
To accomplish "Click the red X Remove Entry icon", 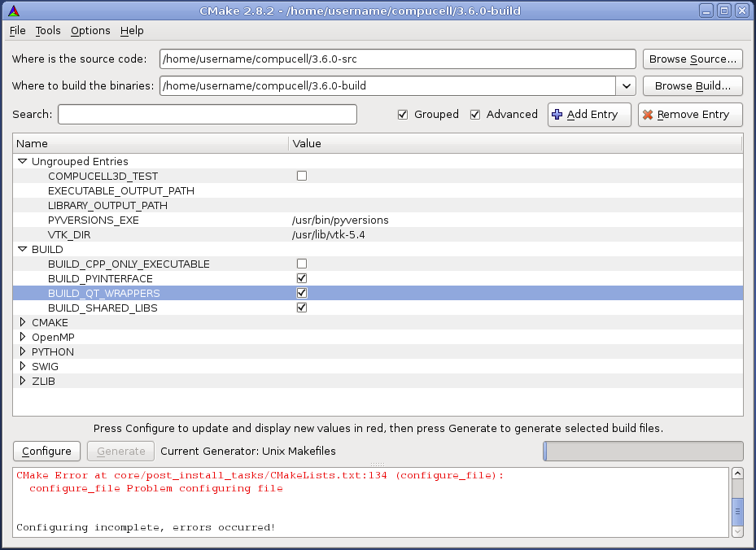I will pos(648,115).
